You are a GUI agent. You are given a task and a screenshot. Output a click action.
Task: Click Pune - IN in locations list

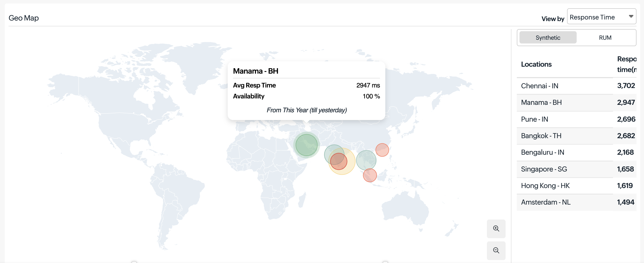click(x=534, y=119)
